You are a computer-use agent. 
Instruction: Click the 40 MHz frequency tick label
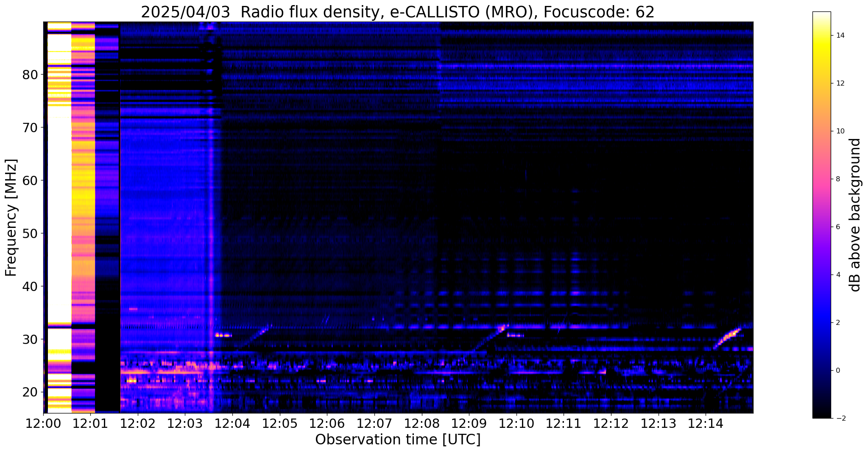point(30,286)
